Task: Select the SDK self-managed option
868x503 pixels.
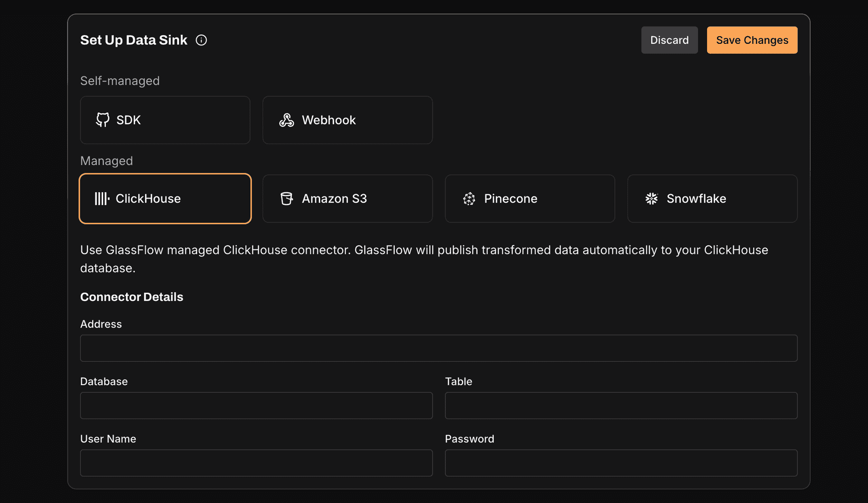Action: (165, 120)
